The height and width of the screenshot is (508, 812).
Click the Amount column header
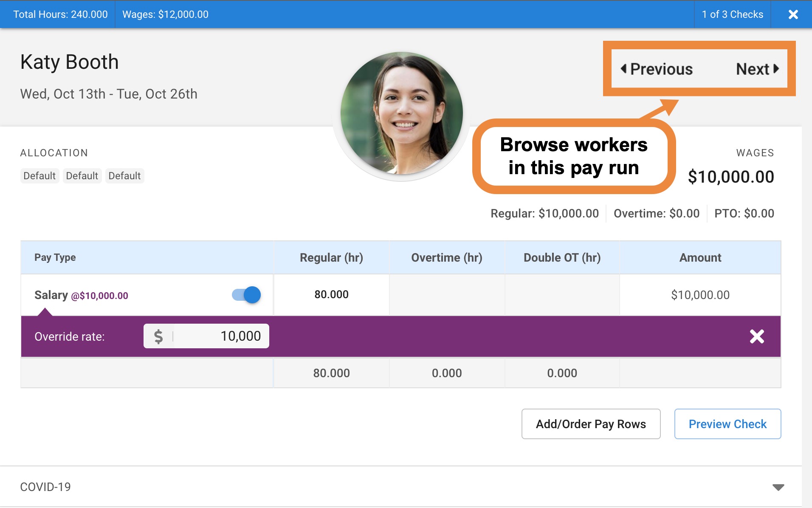(700, 257)
